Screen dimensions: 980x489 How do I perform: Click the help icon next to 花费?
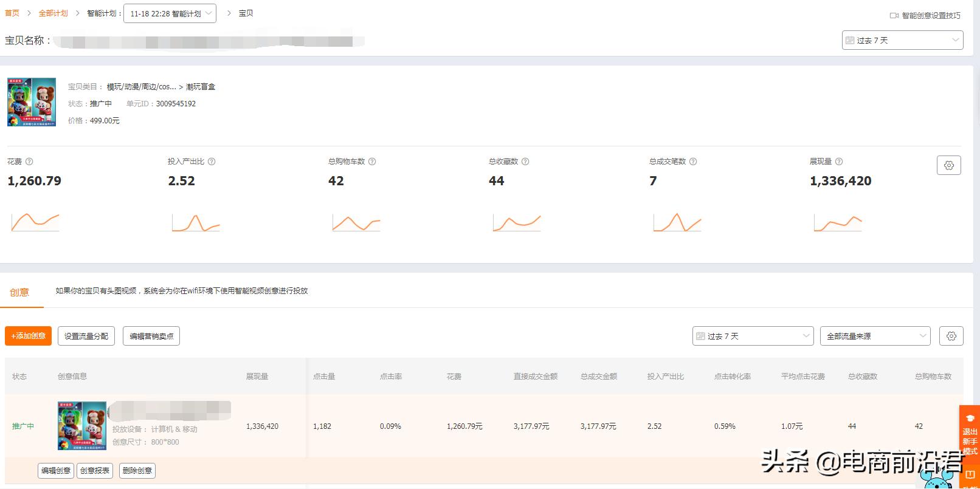click(29, 162)
